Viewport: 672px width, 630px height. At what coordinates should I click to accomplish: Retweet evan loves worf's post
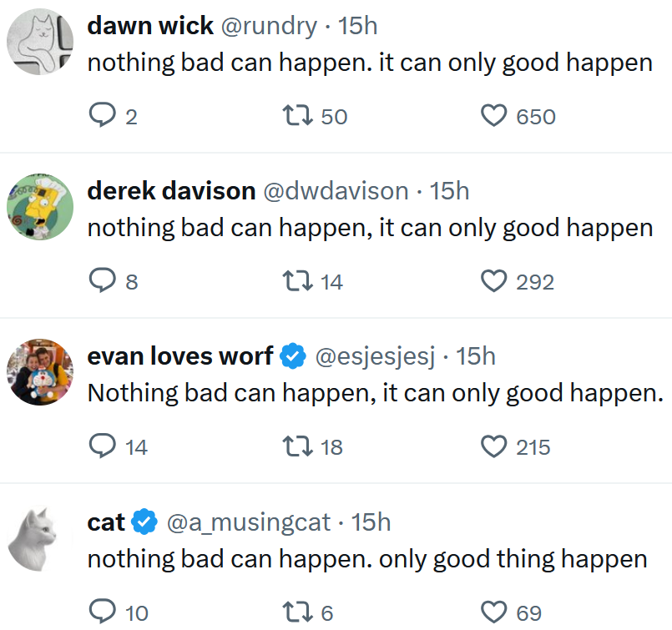(296, 447)
